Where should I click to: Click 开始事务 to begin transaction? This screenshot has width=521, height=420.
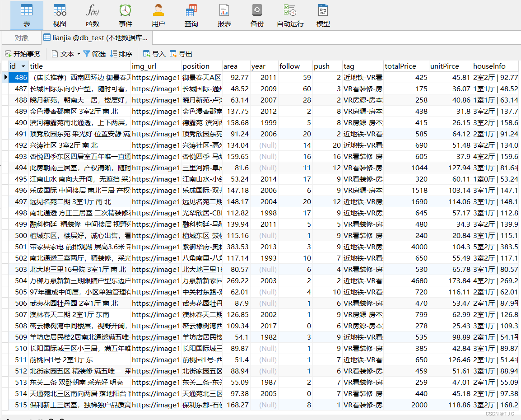coord(23,54)
